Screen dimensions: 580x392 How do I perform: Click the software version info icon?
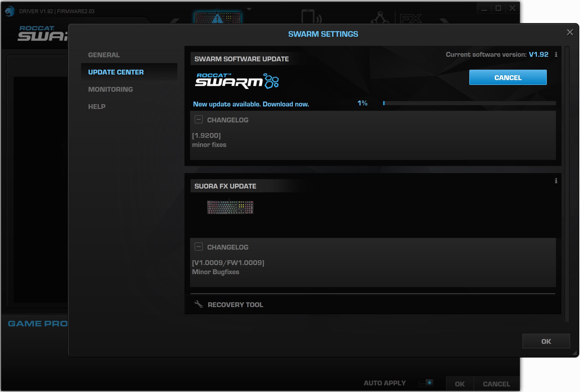click(556, 55)
